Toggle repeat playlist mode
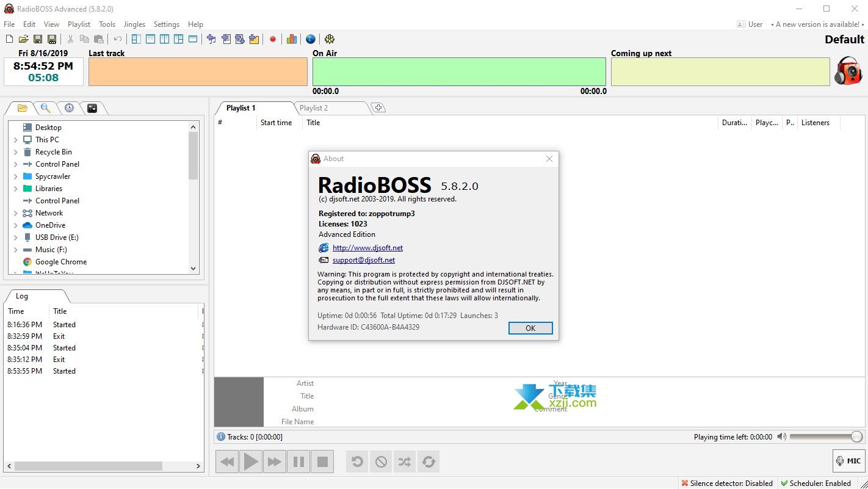The image size is (868, 489). click(429, 462)
